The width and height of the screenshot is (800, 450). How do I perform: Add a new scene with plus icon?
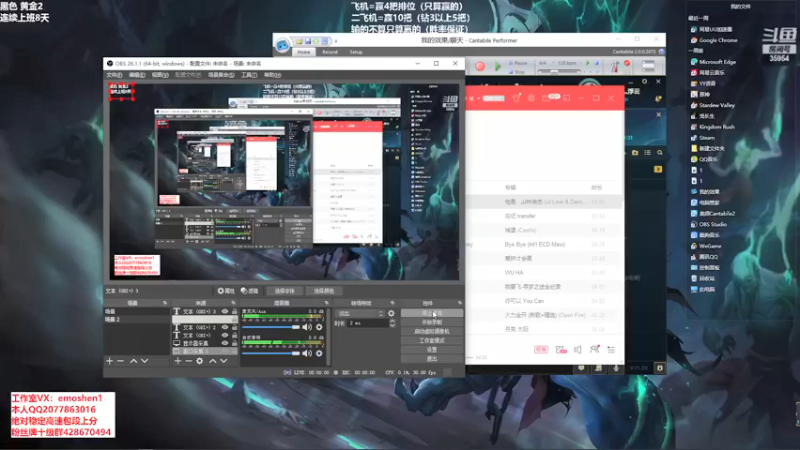click(109, 361)
